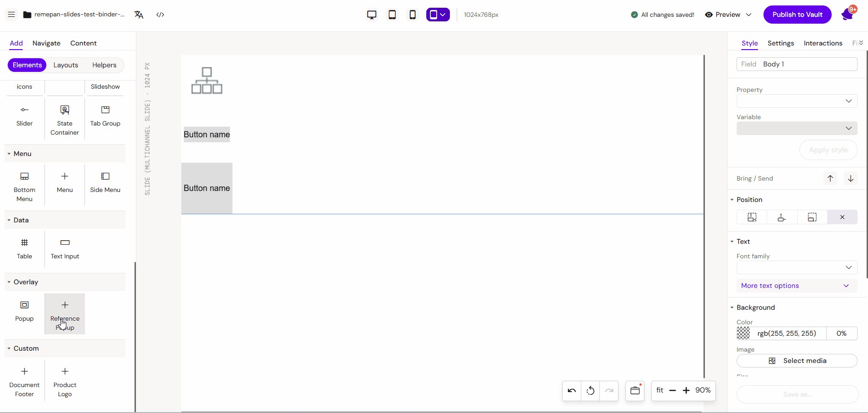Open the Variable dropdown
The height and width of the screenshot is (413, 868).
797,128
